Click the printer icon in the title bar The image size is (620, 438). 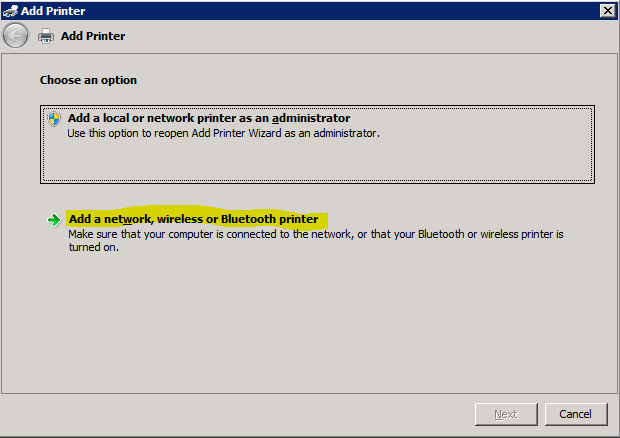[11, 10]
